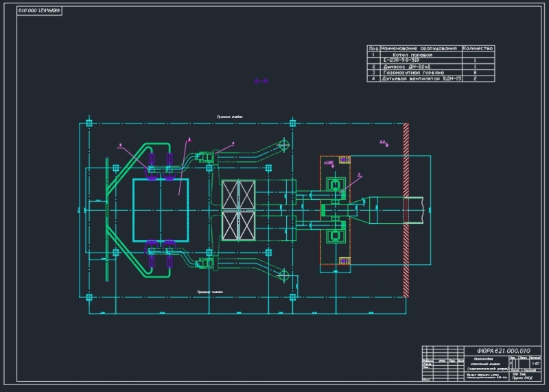The width and height of the screenshot is (549, 392).
Task: Click the cyan boiler furnace rectangle
Action: click(x=161, y=210)
